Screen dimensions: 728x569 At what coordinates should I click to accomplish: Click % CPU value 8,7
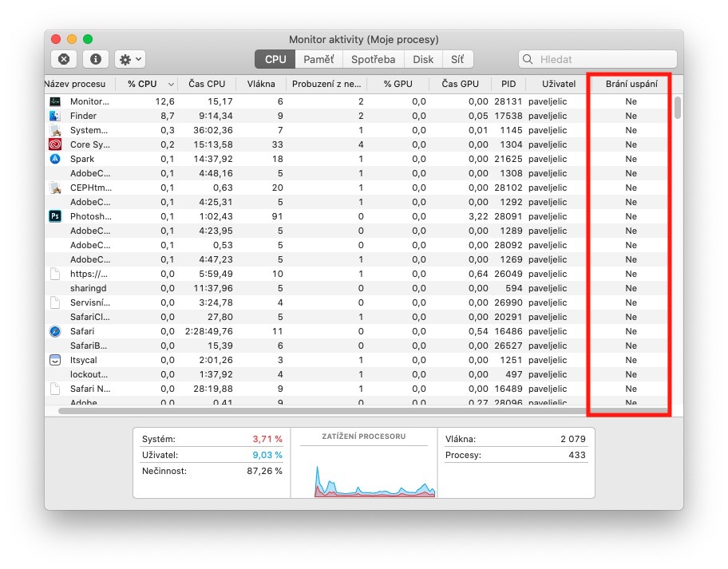tap(168, 116)
